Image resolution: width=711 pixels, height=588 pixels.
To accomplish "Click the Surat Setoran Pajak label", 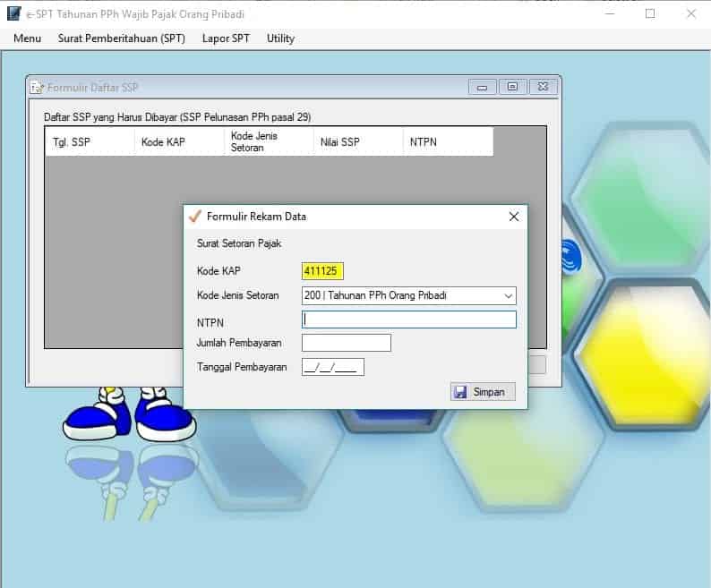I will [239, 244].
